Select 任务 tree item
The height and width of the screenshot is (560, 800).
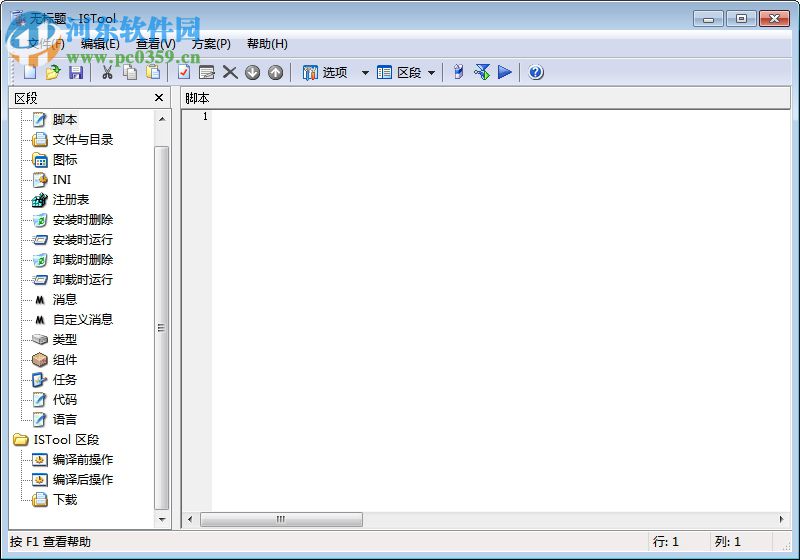click(65, 379)
